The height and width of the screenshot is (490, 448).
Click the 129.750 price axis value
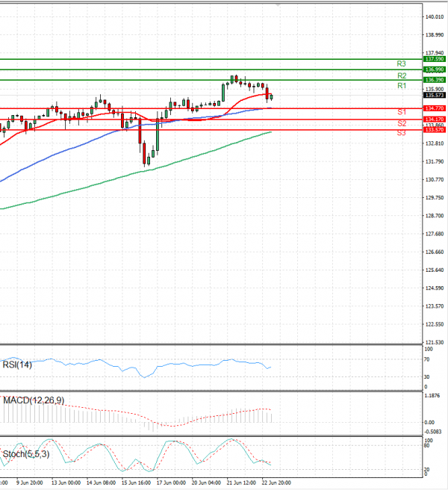(x=435, y=198)
